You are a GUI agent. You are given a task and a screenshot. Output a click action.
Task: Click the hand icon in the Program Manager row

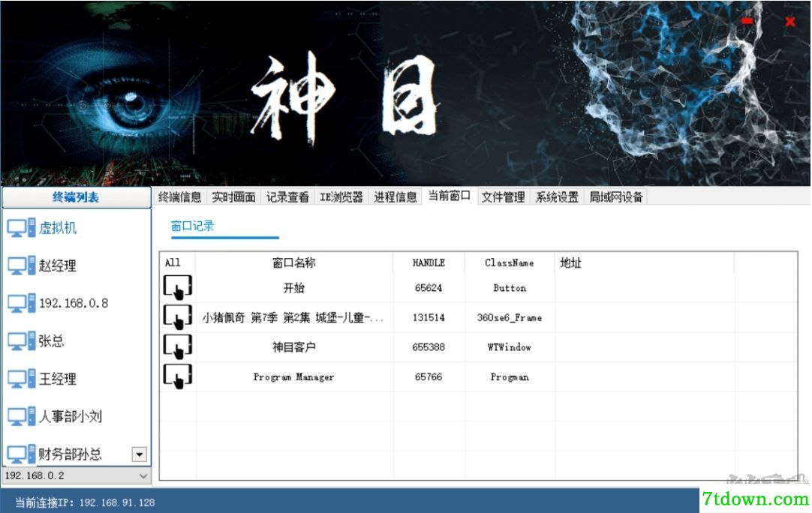[178, 376]
